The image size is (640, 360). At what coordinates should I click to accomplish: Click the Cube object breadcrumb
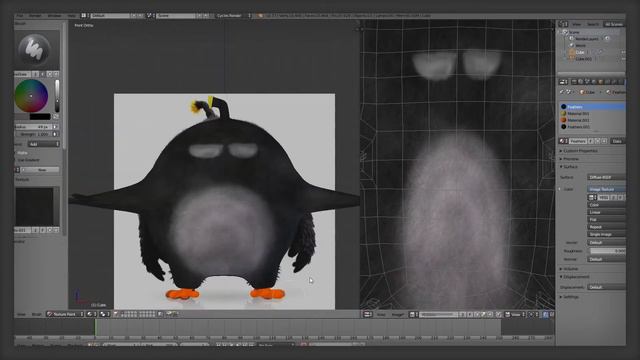coord(588,92)
